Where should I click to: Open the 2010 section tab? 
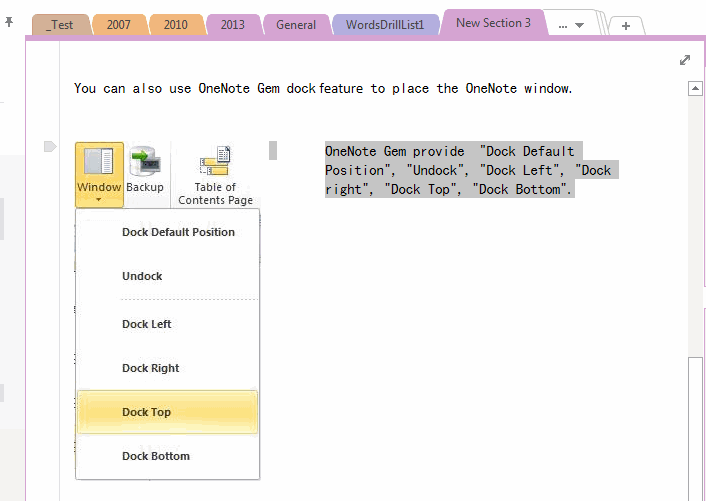click(x=176, y=25)
